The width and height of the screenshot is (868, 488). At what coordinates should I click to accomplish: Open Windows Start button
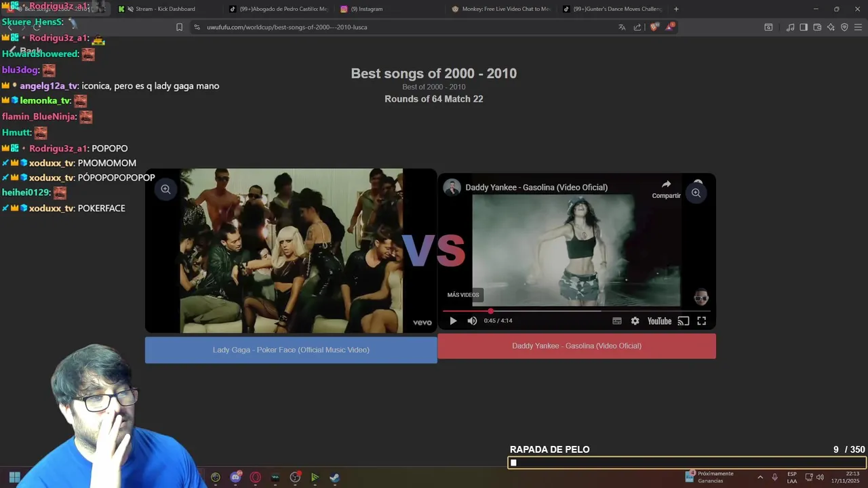pos(14,477)
